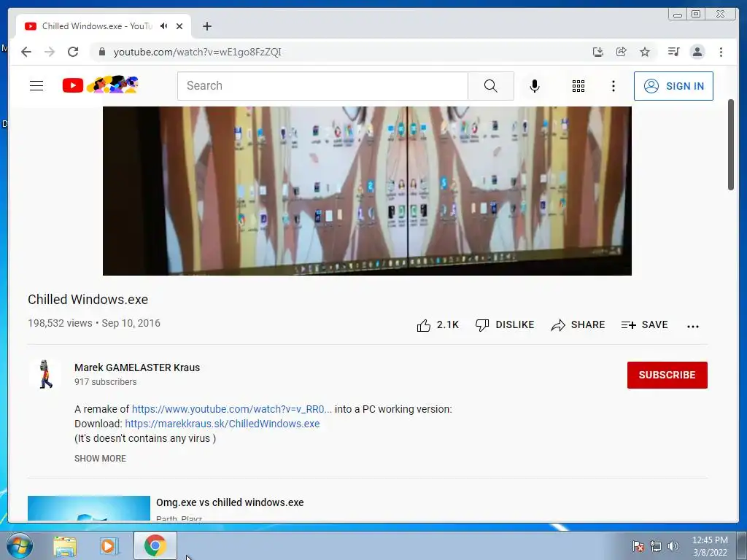The height and width of the screenshot is (560, 747).
Task: Click SHARE under the video
Action: (578, 324)
